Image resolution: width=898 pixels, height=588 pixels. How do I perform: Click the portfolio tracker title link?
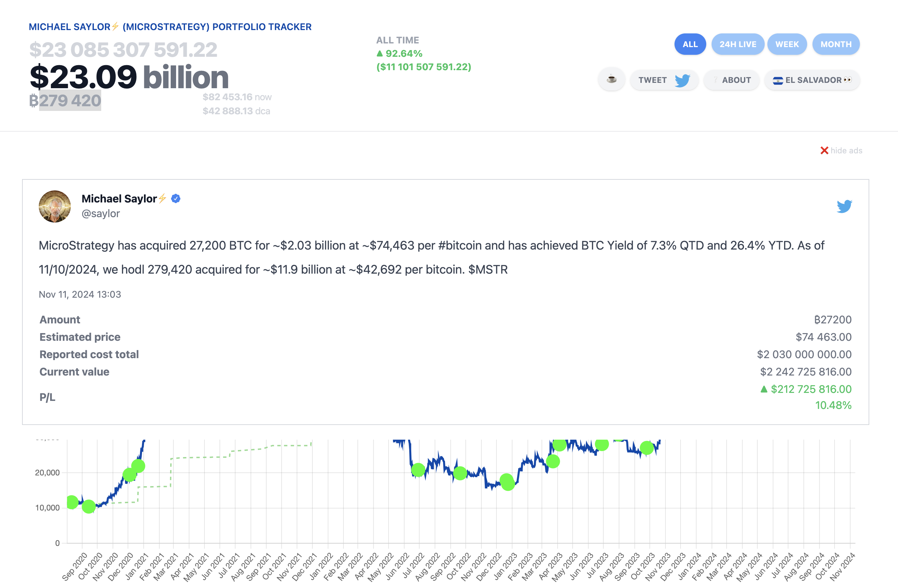[170, 27]
